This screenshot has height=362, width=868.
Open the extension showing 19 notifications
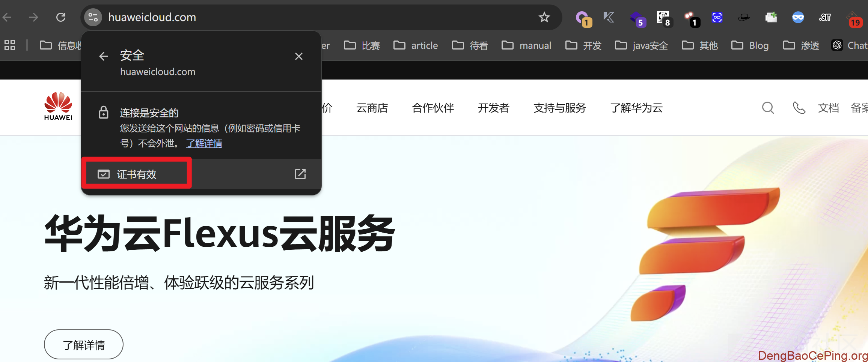(855, 17)
